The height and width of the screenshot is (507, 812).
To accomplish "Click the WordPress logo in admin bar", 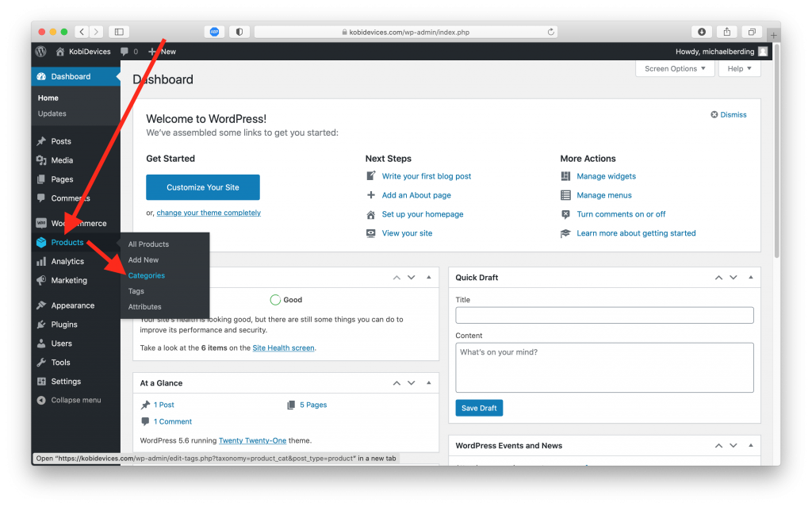I will click(x=41, y=52).
